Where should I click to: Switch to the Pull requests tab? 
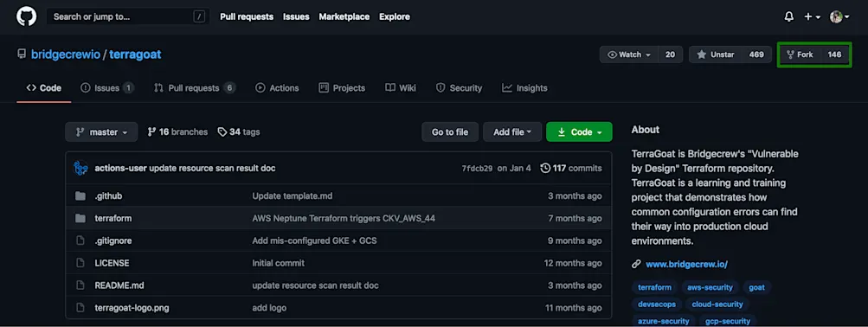(195, 87)
